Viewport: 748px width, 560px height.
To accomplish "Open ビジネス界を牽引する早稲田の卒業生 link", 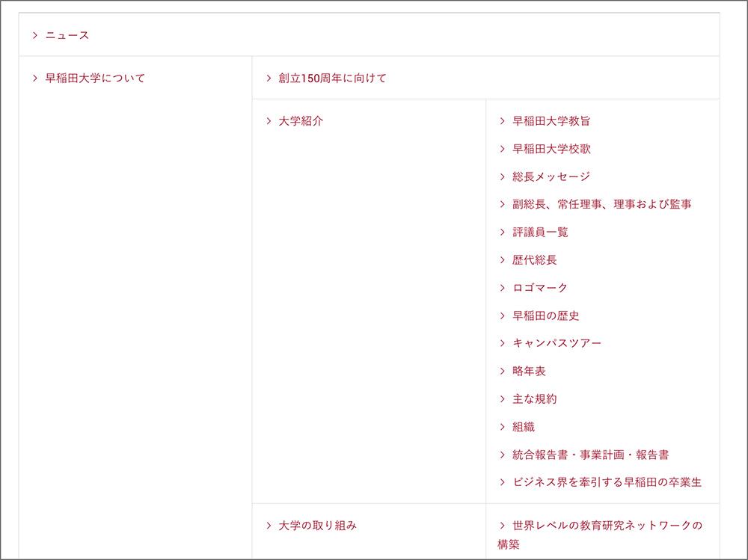I will (x=607, y=482).
